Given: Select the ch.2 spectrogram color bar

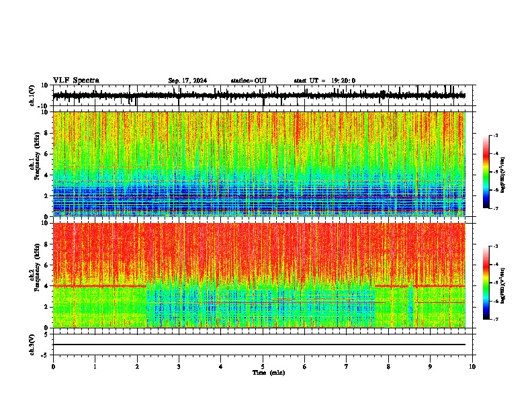Looking at the screenshot, I should point(486,283).
